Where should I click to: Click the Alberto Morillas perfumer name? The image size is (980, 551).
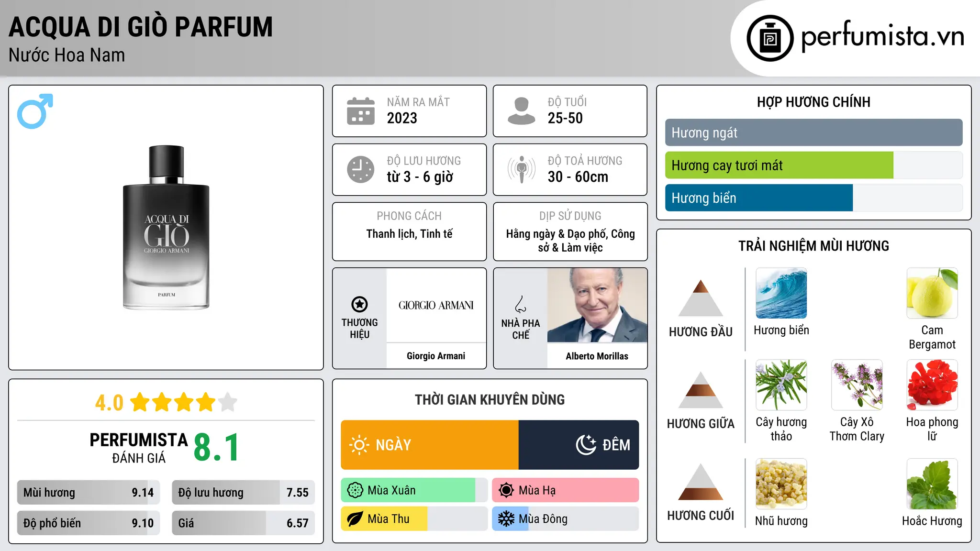point(597,356)
